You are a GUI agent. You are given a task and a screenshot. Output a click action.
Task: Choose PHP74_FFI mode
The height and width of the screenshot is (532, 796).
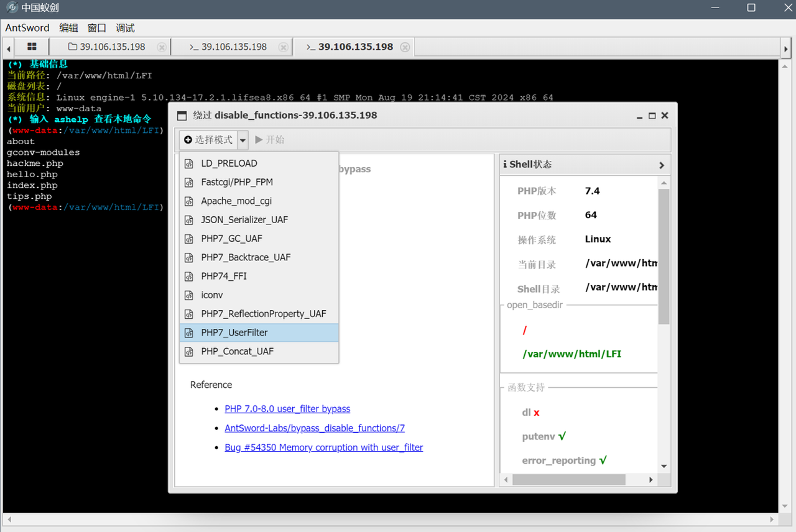pos(259,276)
